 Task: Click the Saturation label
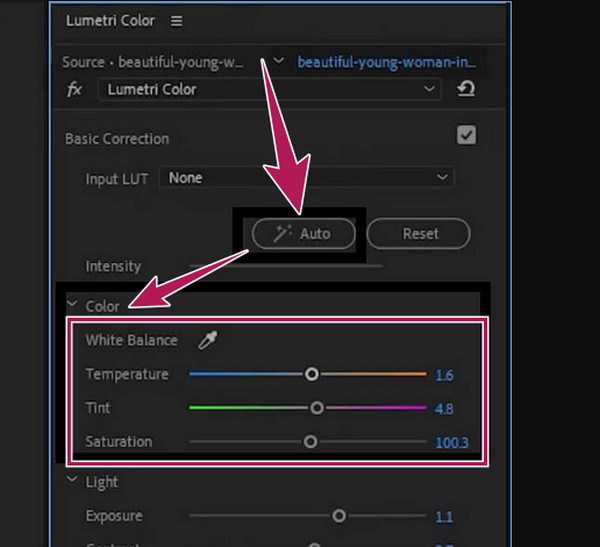(119, 441)
